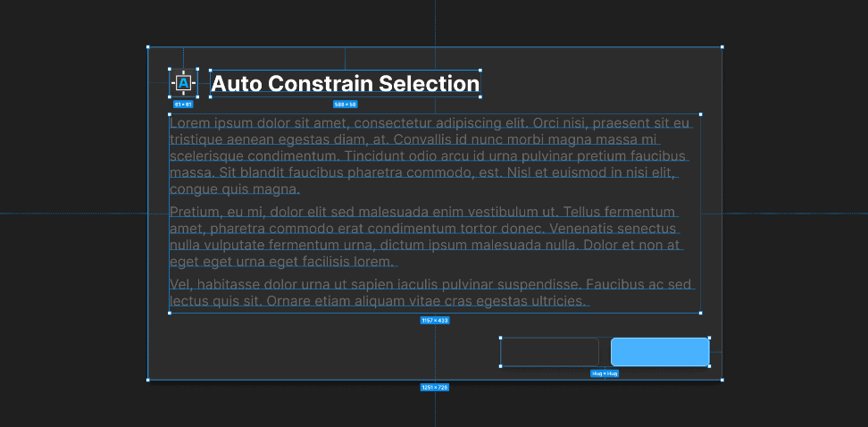Click the top-right handle of the heading text box
Screen dimensions: 868x427
[481, 70]
